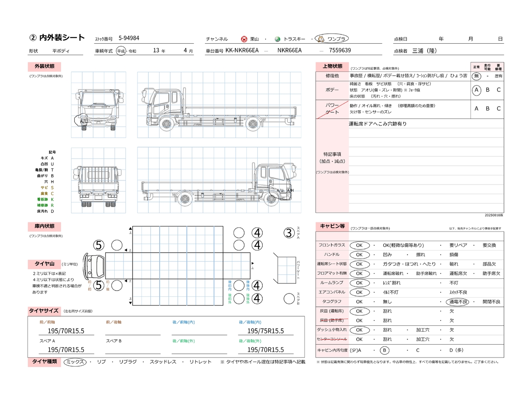Mark OK for フロントガラス
Screen dimensions: 532x399
tap(360, 245)
